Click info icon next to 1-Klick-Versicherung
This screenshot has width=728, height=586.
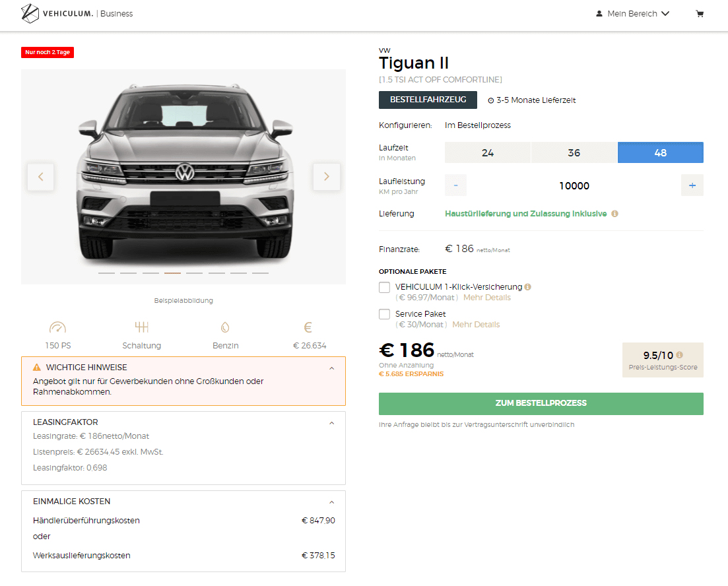coord(527,287)
